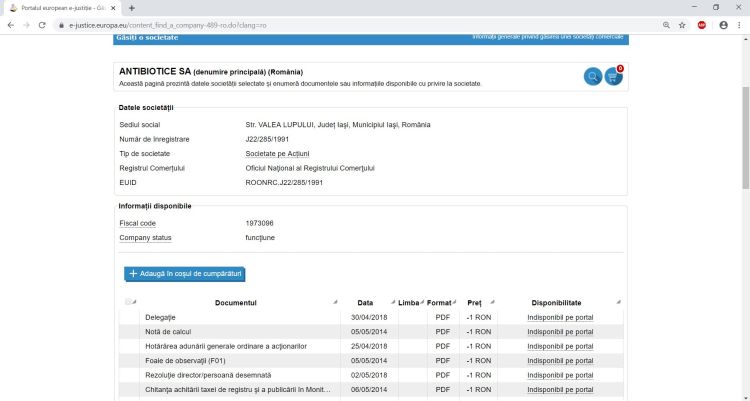Open the shopping cart icon
The height and width of the screenshot is (401, 750).
point(613,77)
